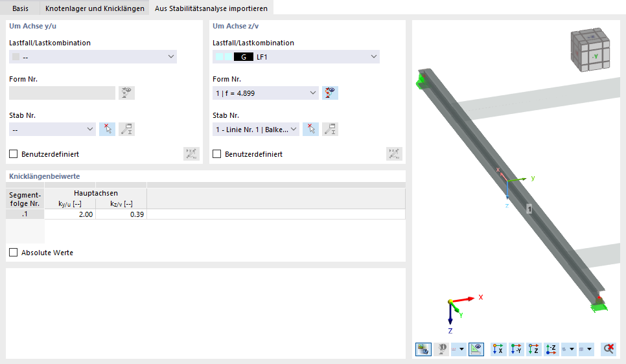Open Stab Nr. dropdown under y/u axis

(x=52, y=130)
